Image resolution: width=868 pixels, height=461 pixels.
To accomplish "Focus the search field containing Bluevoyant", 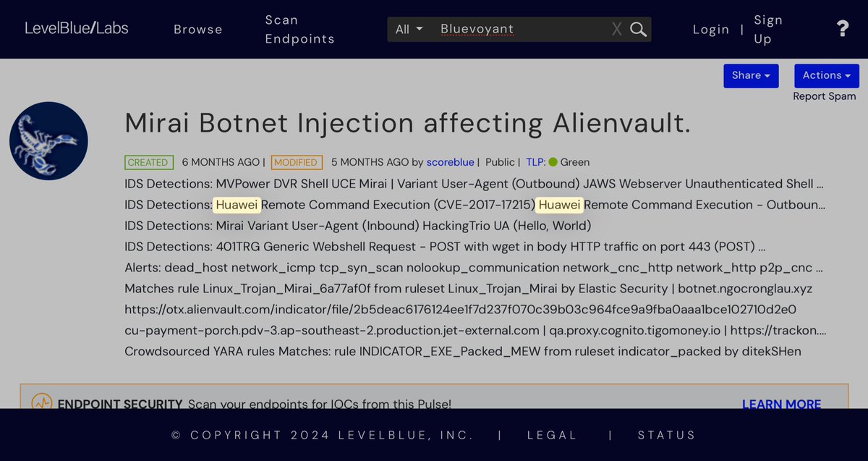I will [521, 29].
